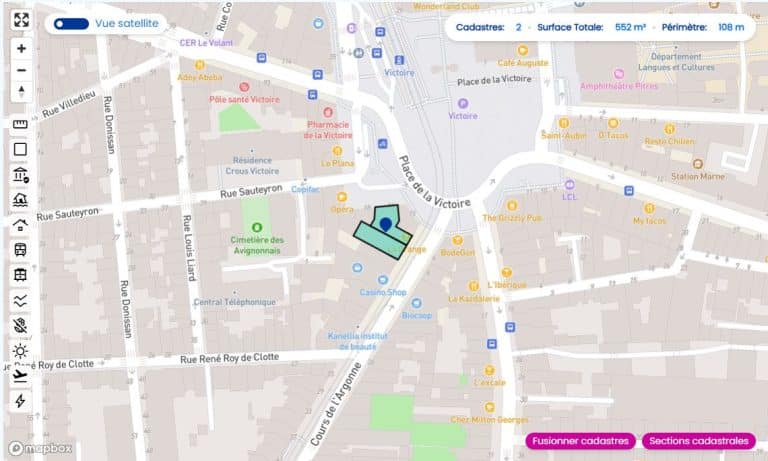
Task: Show public transport bus layer
Action: click(x=20, y=250)
